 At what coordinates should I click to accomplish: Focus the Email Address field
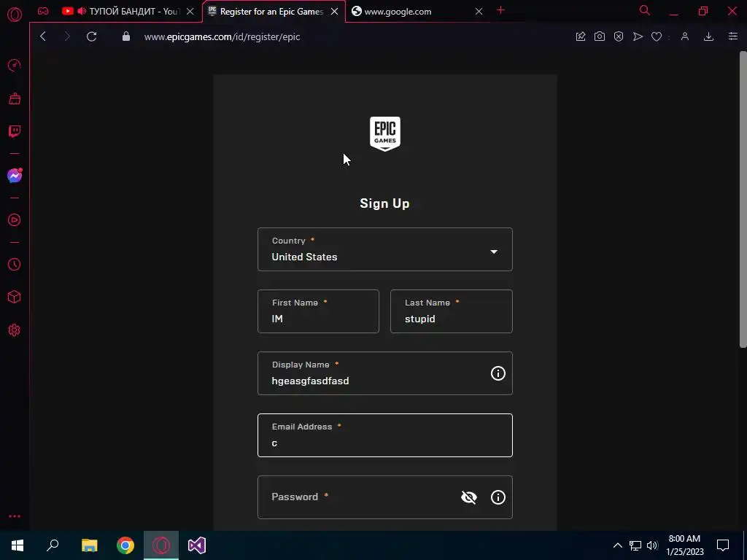[385, 435]
